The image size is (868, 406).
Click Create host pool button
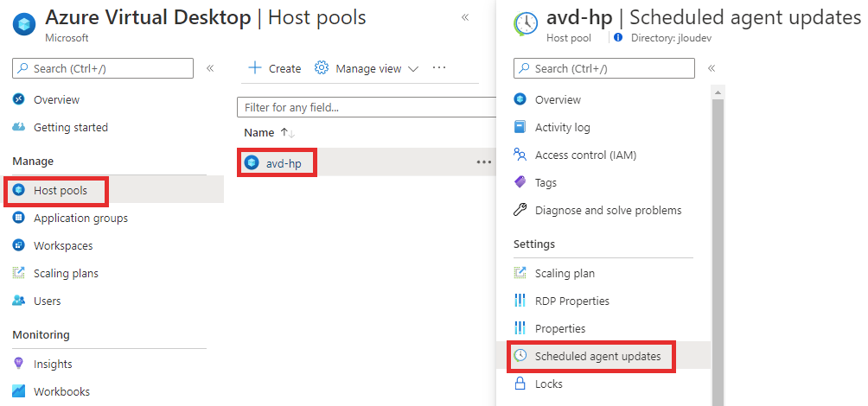(275, 68)
